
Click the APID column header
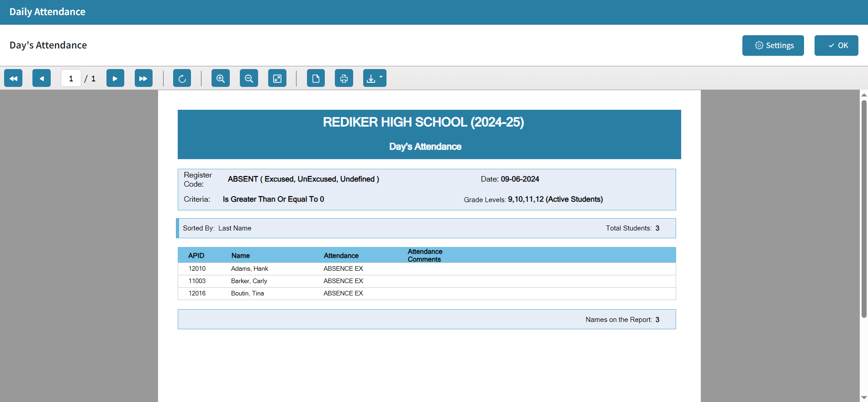tap(196, 256)
